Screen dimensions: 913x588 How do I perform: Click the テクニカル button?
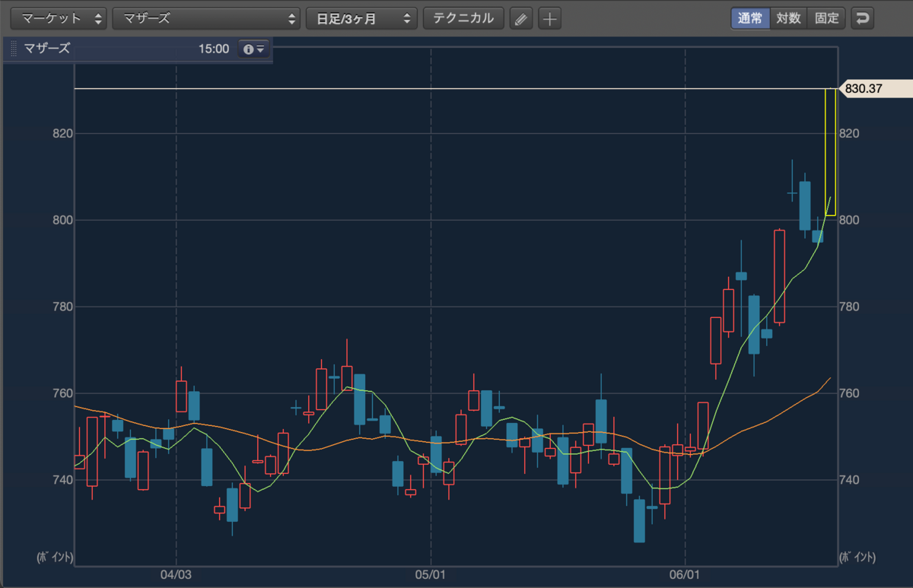463,18
